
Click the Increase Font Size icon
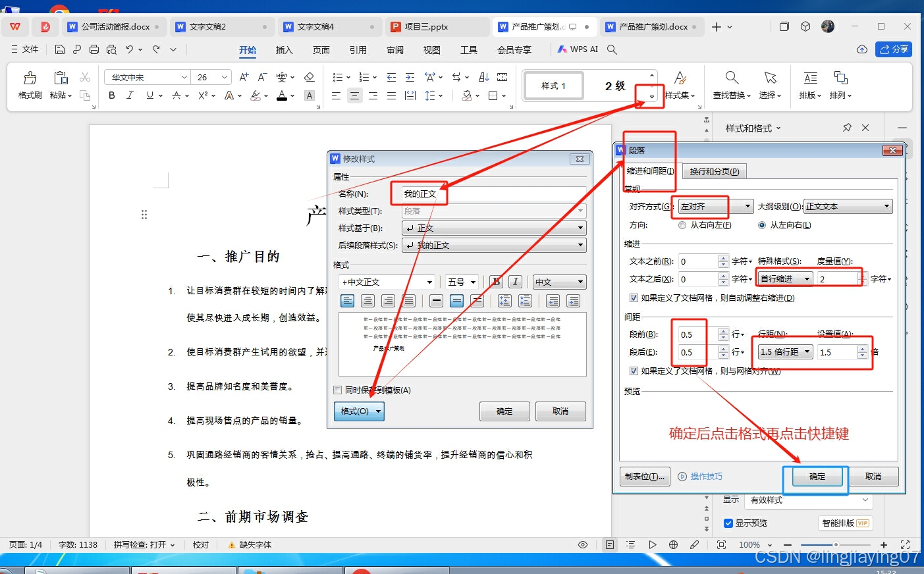244,77
